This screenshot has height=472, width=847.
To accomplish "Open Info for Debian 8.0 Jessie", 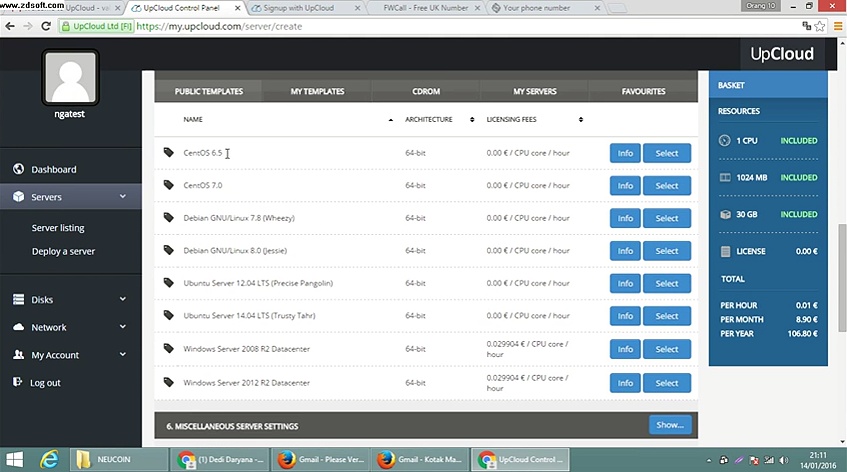I will click(625, 251).
